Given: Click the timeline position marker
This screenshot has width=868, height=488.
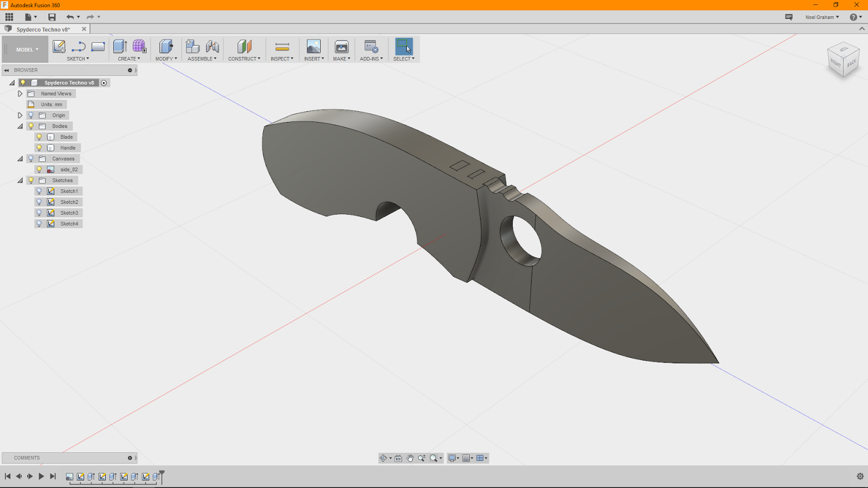Looking at the screenshot, I should (162, 476).
